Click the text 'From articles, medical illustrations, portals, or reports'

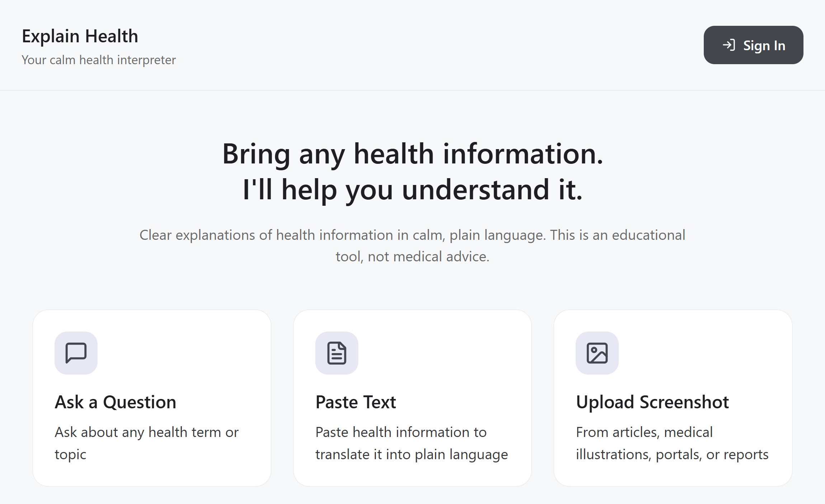click(672, 443)
